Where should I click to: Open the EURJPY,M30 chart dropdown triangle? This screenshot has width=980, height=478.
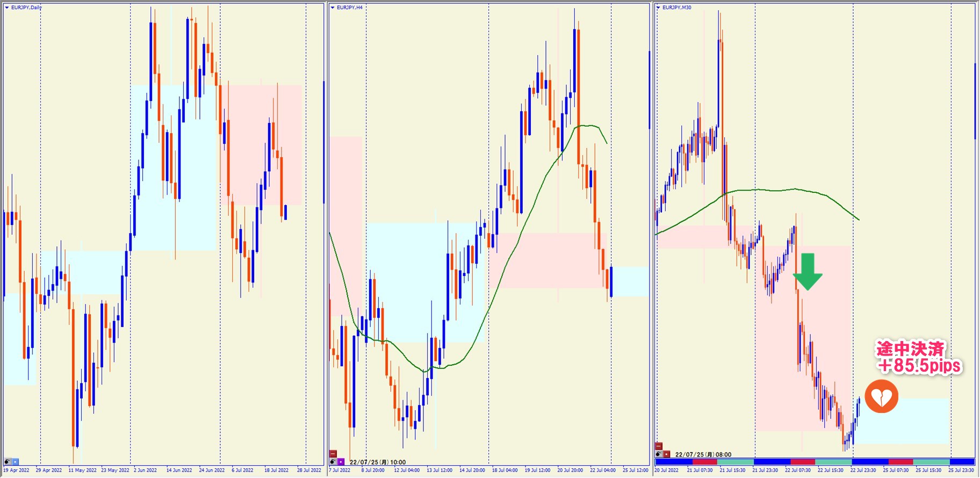pos(658,8)
